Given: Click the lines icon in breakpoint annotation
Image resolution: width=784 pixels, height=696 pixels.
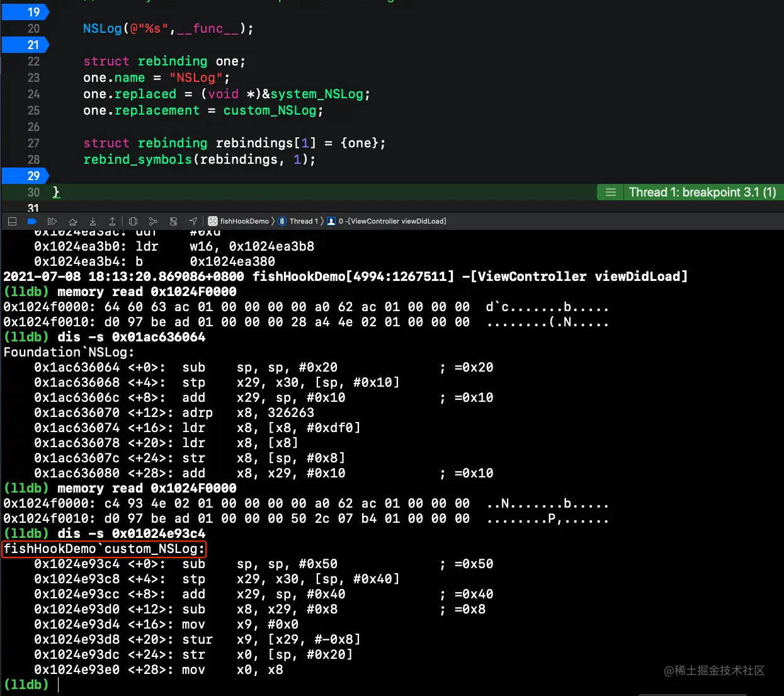Looking at the screenshot, I should pyautogui.click(x=610, y=192).
